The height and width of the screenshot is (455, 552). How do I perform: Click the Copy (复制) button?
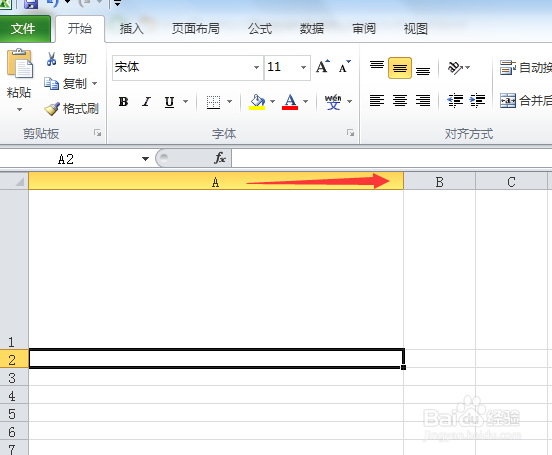click(x=65, y=84)
